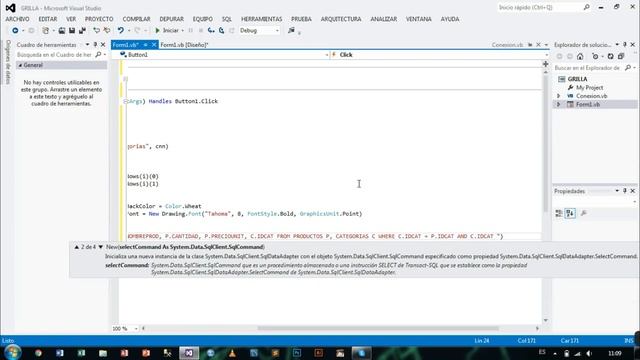Show next overload in tooltip
This screenshot has width=640, height=360.
100,247
